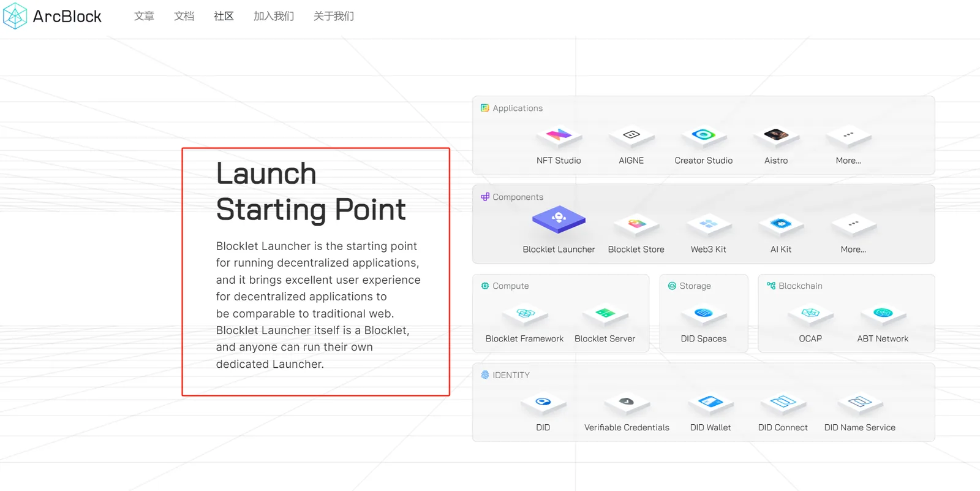
Task: Click the More... label under Applications
Action: coord(848,161)
